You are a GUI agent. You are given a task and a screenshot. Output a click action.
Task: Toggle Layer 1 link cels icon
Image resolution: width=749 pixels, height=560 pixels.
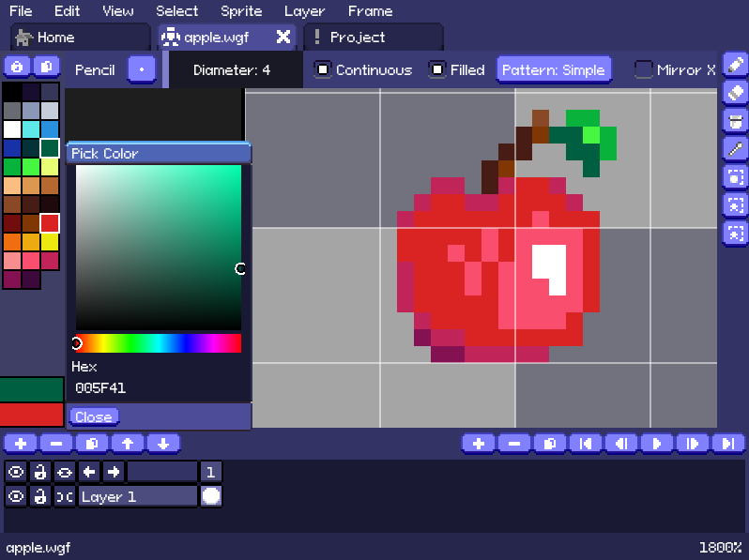pyautogui.click(x=65, y=496)
